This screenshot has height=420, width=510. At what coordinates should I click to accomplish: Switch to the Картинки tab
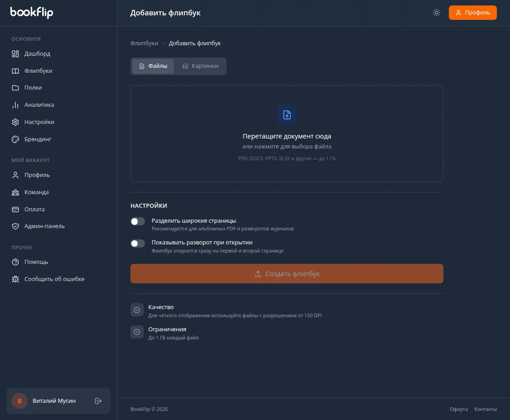click(200, 66)
